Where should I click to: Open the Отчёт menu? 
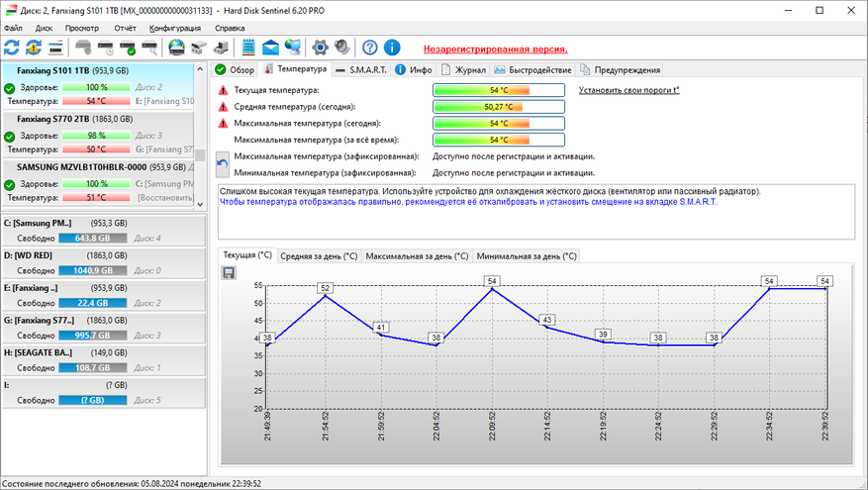tap(125, 28)
